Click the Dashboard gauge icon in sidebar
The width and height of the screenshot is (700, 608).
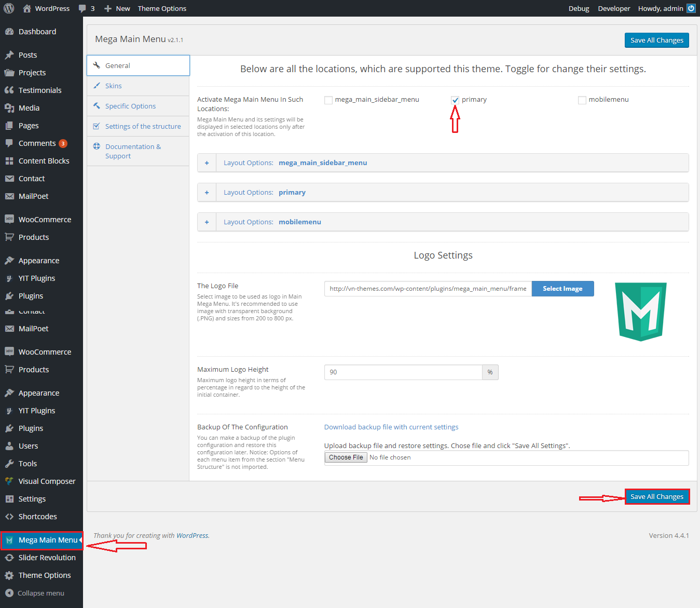click(9, 32)
